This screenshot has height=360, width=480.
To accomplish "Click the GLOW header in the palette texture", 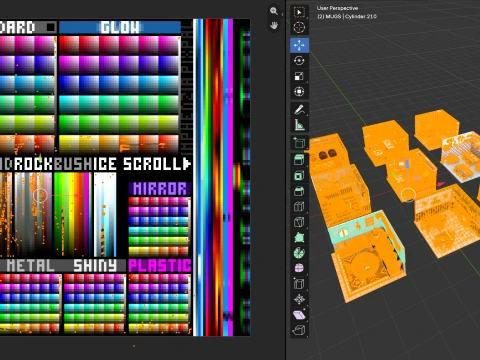I will click(120, 27).
